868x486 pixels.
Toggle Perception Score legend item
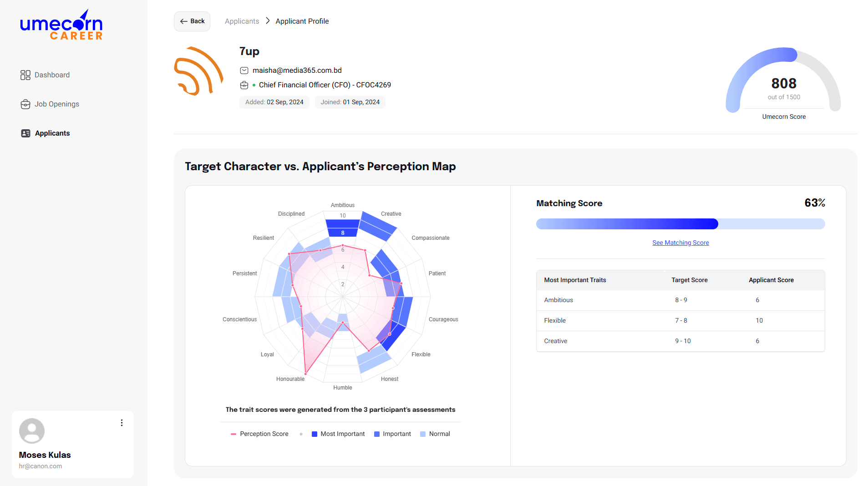tap(259, 434)
